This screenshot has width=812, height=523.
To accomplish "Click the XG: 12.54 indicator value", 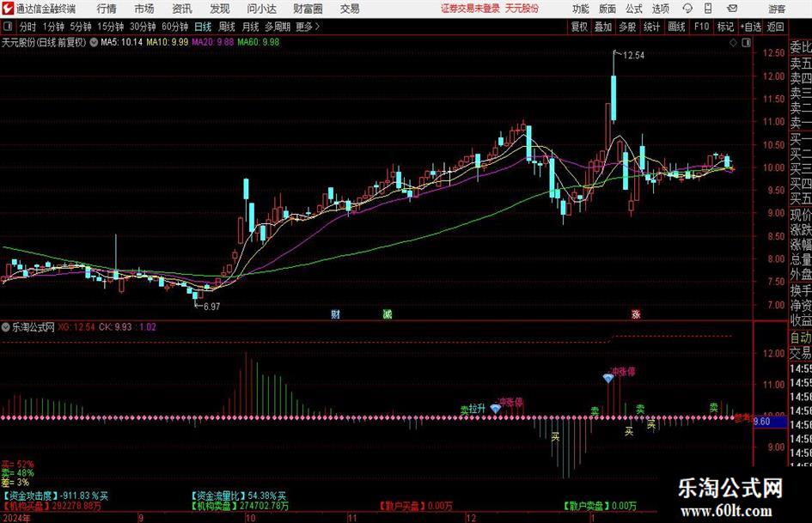I will coord(76,327).
